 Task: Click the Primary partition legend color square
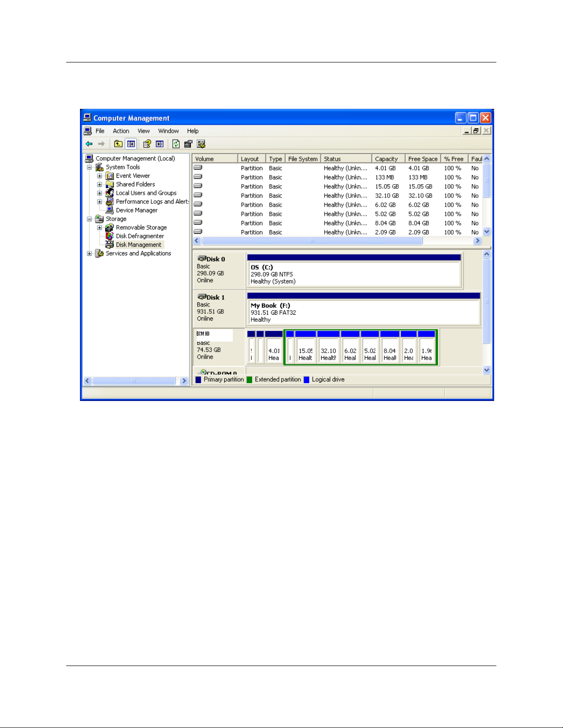pos(199,380)
